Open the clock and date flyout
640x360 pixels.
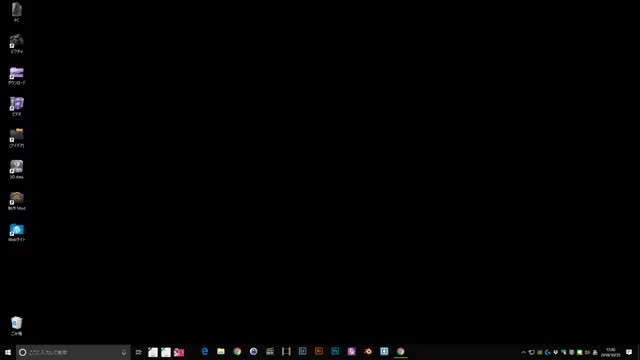pos(611,352)
